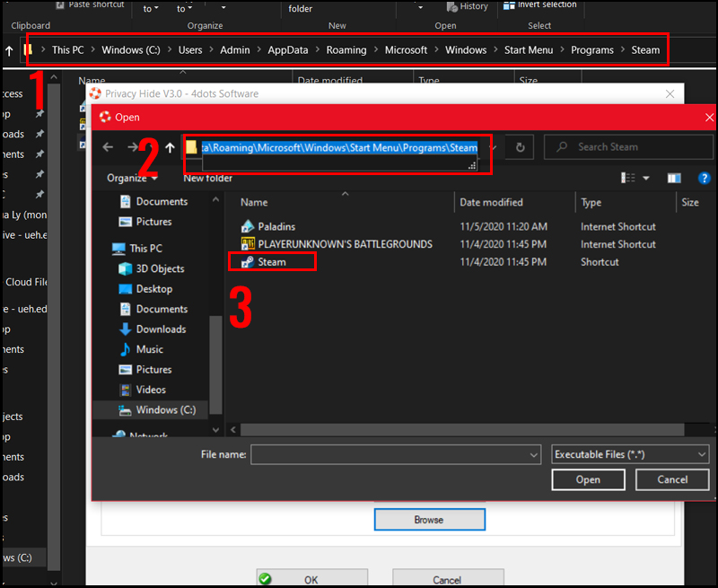Viewport: 718px width, 588px height.
Task: Click the back navigation arrow
Action: point(109,147)
